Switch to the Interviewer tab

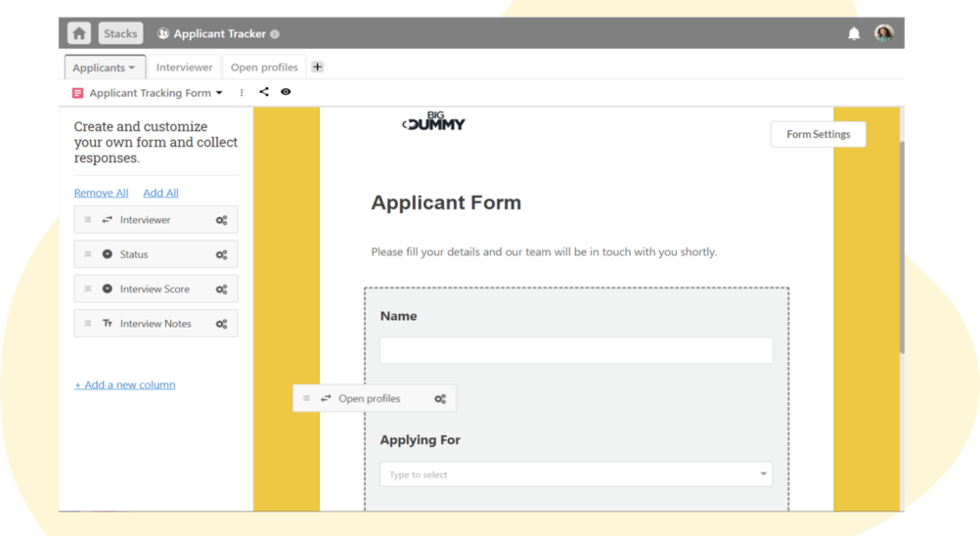tap(184, 67)
